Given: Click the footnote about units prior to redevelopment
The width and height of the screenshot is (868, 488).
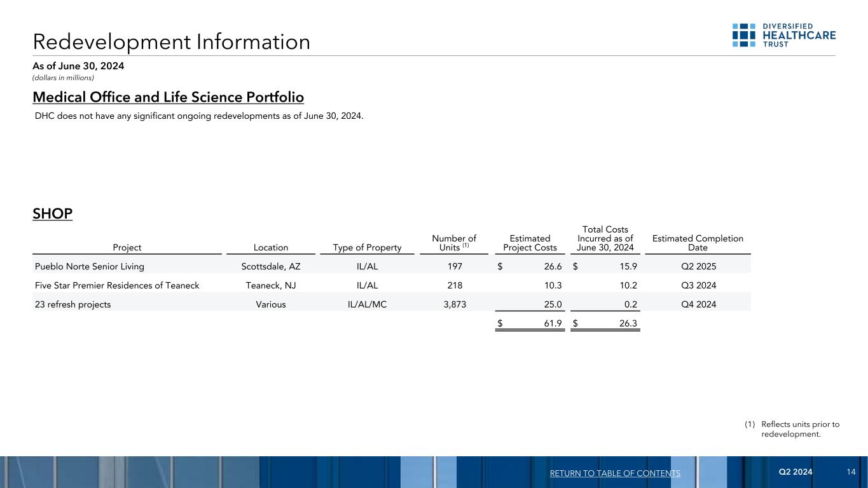Looking at the screenshot, I should pos(799,430).
